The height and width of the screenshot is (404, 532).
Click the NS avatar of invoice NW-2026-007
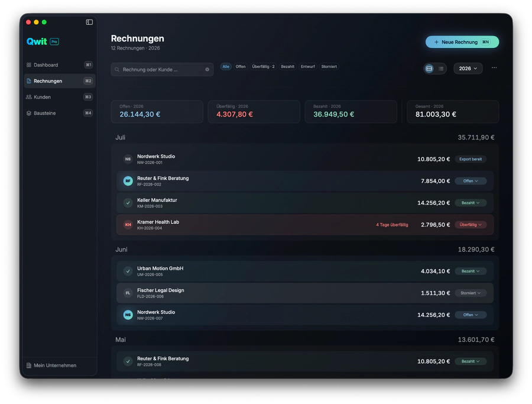(x=128, y=315)
